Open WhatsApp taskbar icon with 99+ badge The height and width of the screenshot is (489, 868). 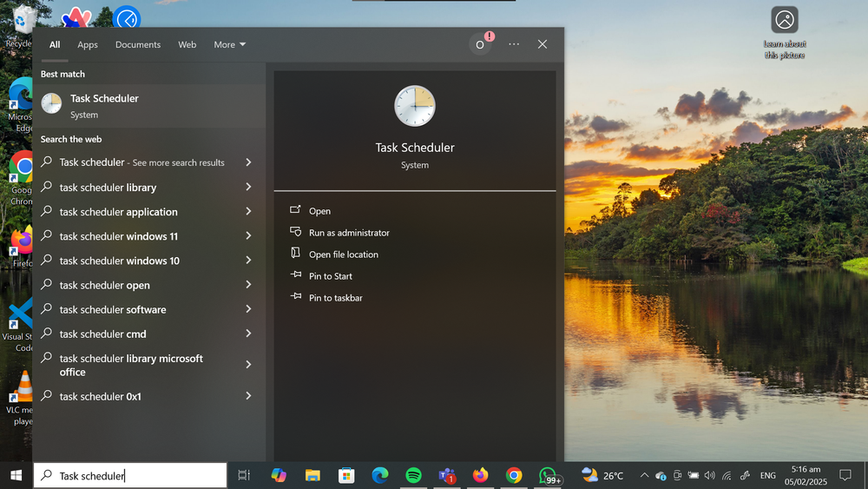[548, 475]
